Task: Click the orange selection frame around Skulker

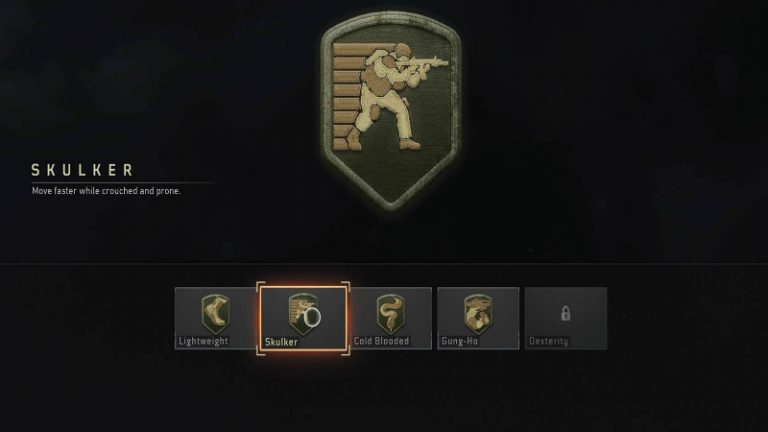Action: tap(303, 318)
